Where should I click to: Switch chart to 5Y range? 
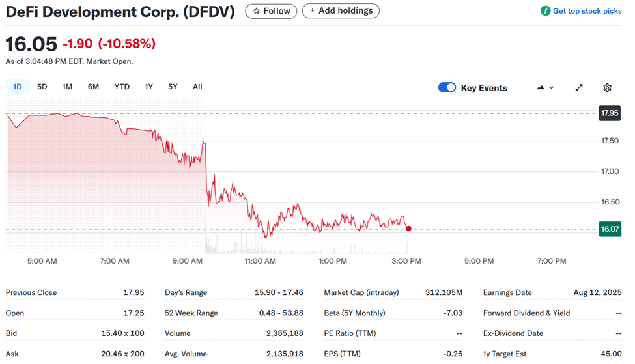pos(173,87)
